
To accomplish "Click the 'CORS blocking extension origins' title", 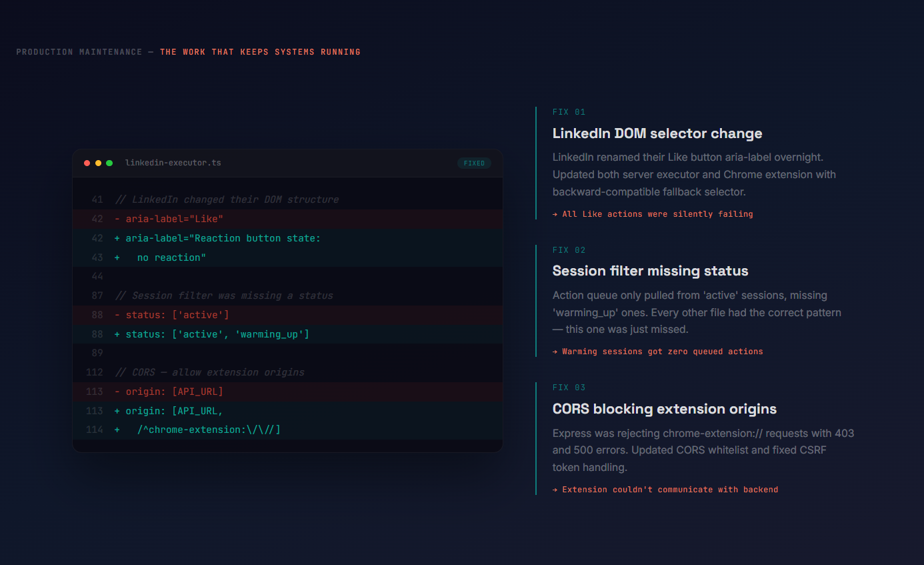I will point(664,408).
